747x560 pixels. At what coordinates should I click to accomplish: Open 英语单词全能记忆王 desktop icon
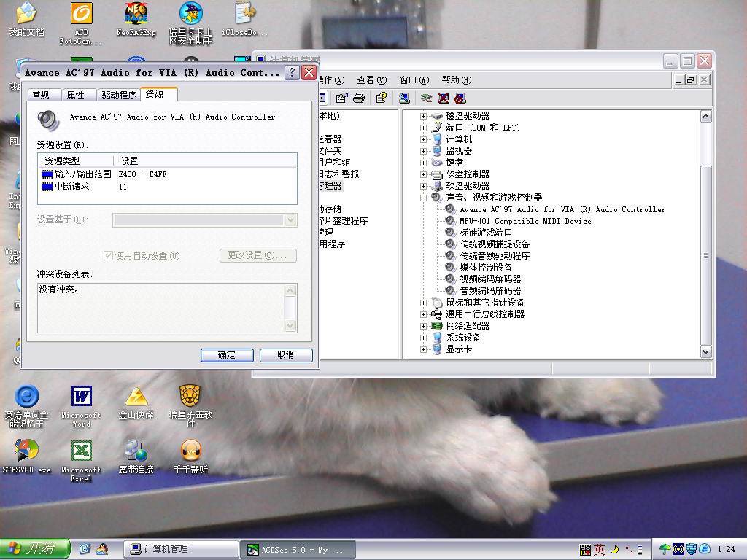point(27,405)
